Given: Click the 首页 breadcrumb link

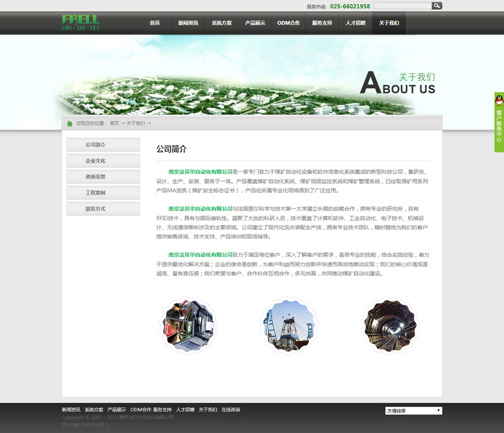Looking at the screenshot, I should click(114, 124).
